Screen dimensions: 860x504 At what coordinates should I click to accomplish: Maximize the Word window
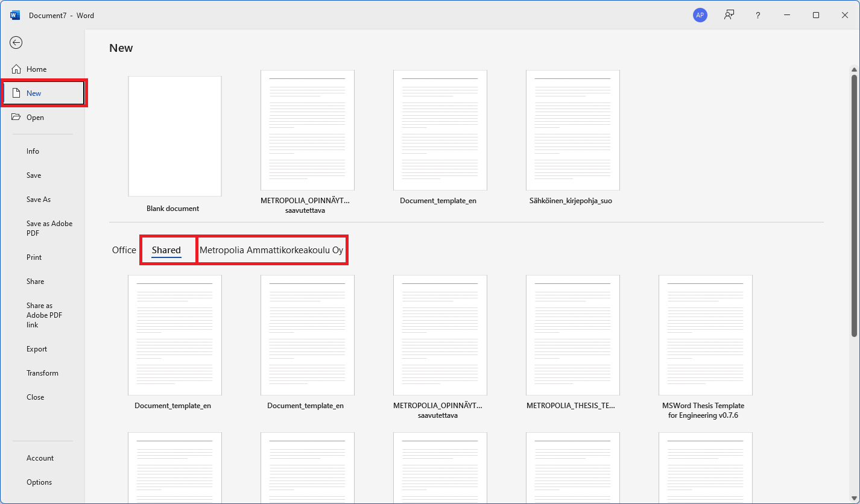pyautogui.click(x=816, y=16)
